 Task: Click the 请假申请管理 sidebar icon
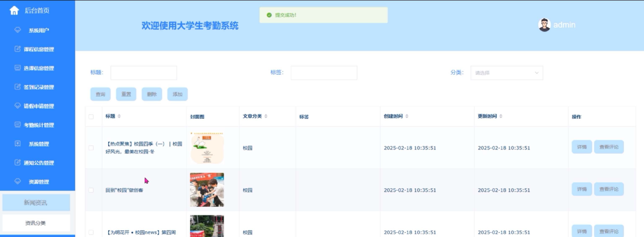[x=17, y=106]
